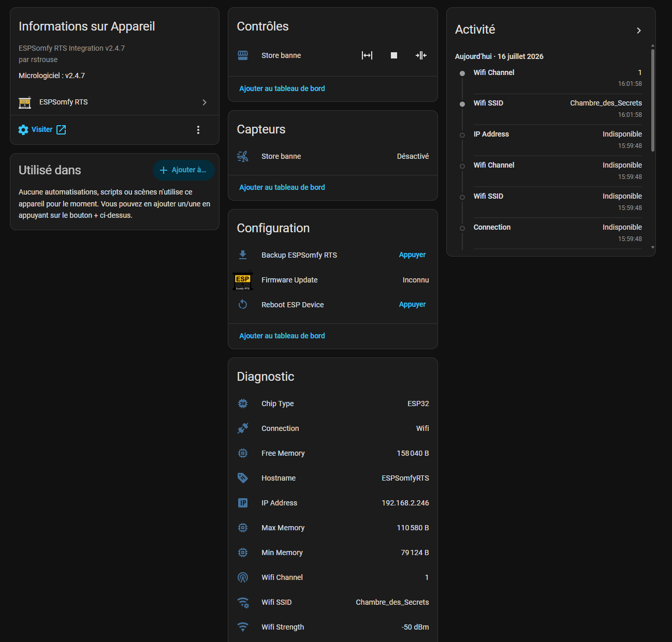
Task: Click the Store banne label in Contrôles
Action: coord(281,55)
